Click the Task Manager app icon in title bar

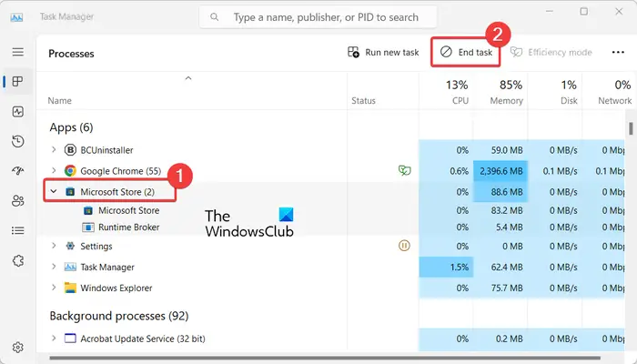coord(16,17)
